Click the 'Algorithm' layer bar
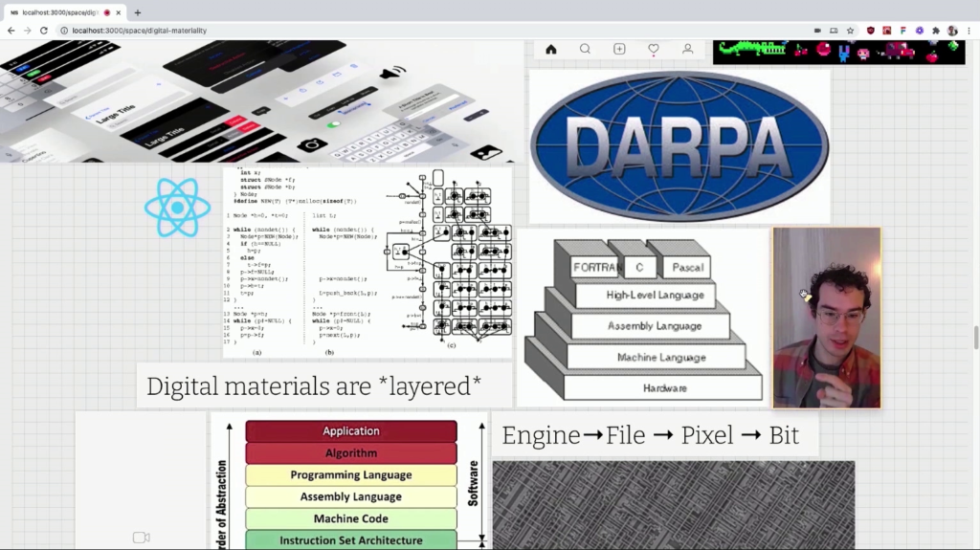Image resolution: width=980 pixels, height=550 pixels. point(351,453)
